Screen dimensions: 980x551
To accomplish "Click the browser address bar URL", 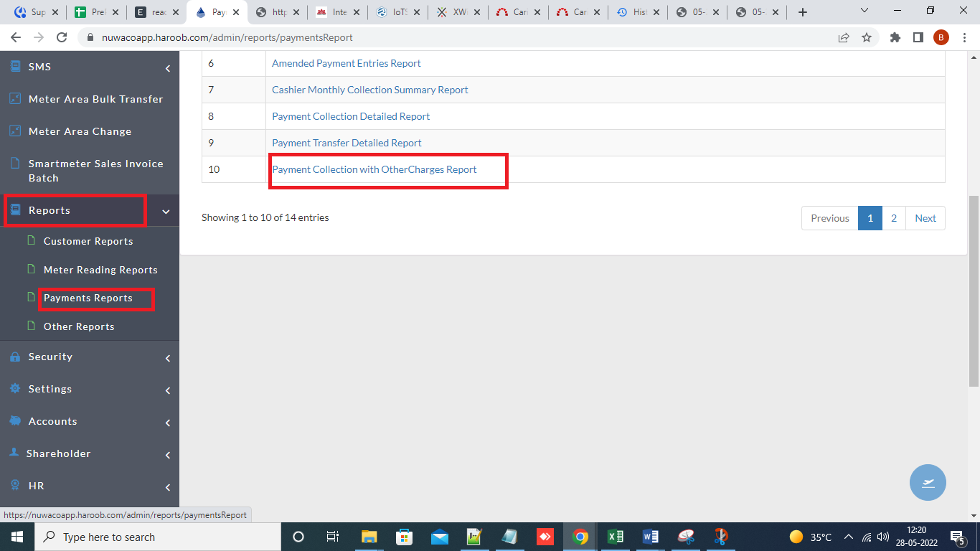I will click(x=227, y=37).
